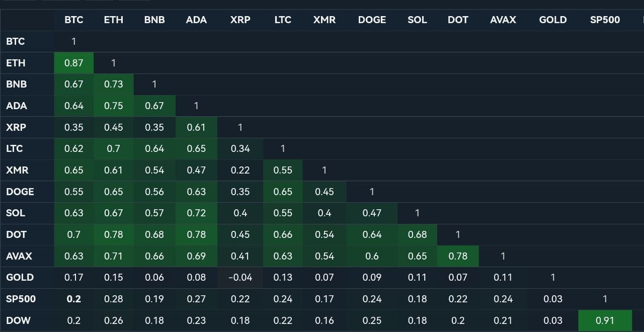Select the DOGE column header
Viewport: 644px width, 332px height.
[372, 20]
